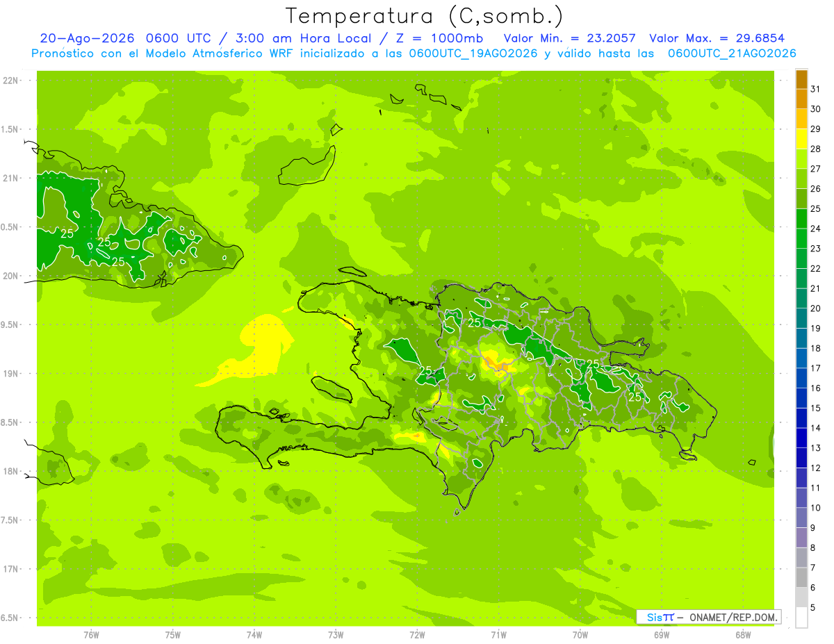This screenshot has width=834, height=644.
Task: Click the legend value label '31'
Action: coord(816,89)
